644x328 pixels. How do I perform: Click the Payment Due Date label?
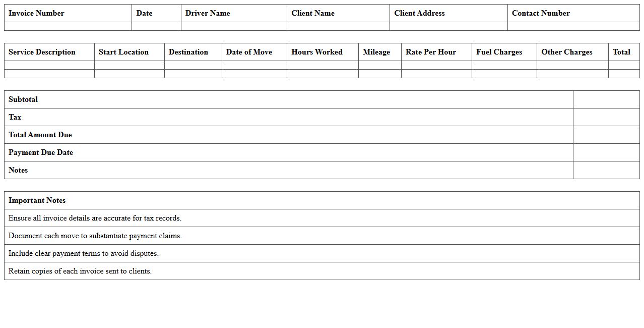tap(40, 152)
